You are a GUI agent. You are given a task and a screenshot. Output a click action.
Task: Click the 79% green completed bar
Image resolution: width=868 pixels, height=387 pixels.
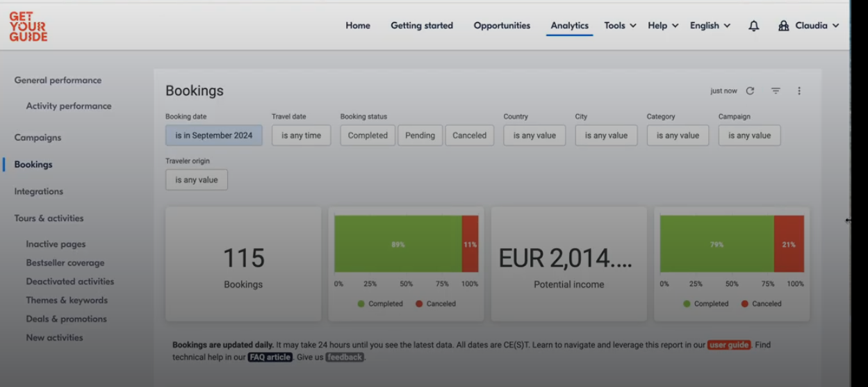[717, 244]
